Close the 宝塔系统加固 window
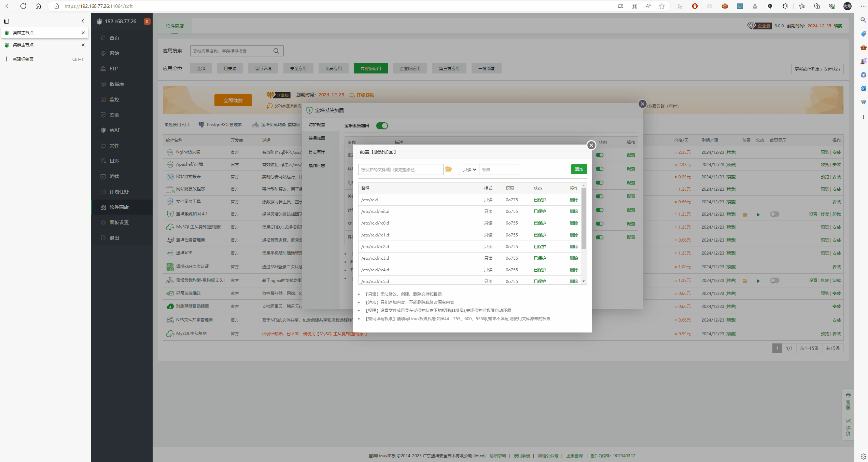Screen dimensions: 868x462 [x=642, y=104]
